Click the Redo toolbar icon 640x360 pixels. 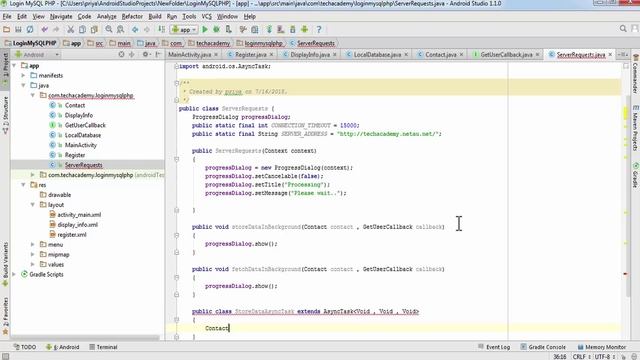coord(56,29)
